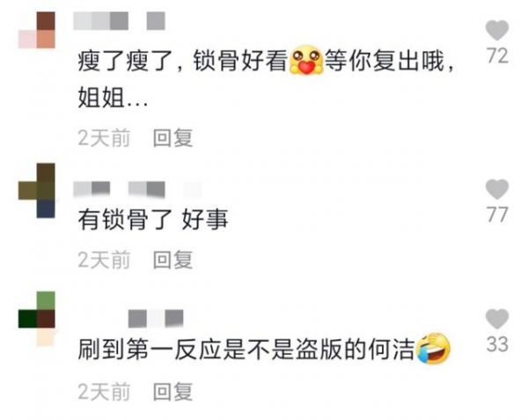
Task: Select the hugging heart emoji in first comment
Action: 306,60
